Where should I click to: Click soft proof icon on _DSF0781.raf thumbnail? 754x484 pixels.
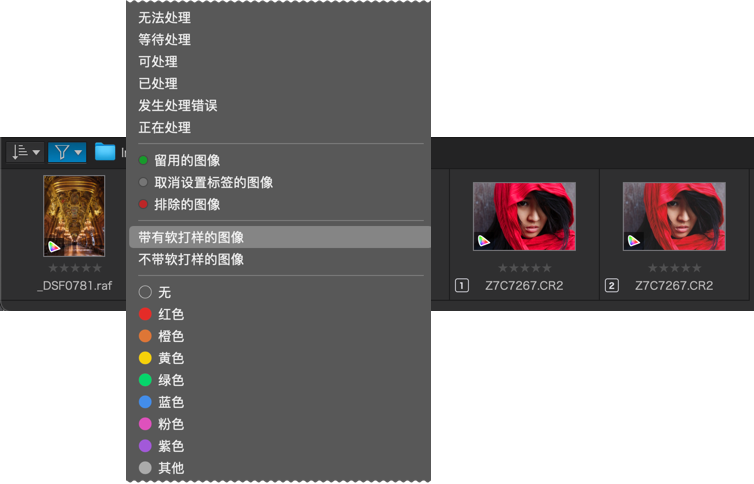54,247
